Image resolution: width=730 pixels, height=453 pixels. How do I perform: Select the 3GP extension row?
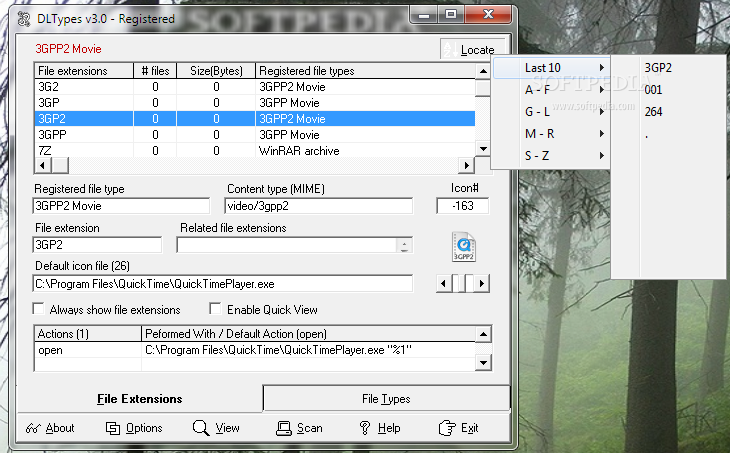coord(255,102)
